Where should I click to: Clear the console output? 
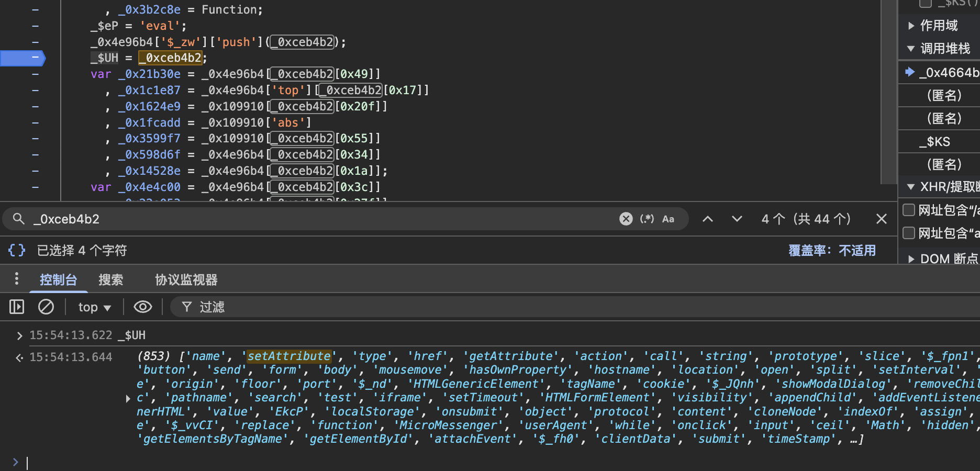[46, 307]
